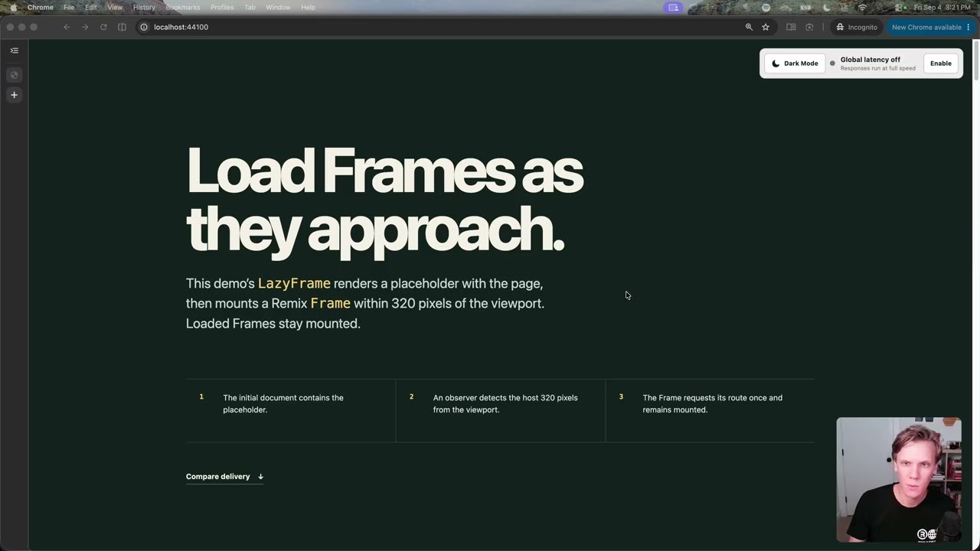Toggle split view icon beside reload
980x551 pixels.
(x=122, y=27)
